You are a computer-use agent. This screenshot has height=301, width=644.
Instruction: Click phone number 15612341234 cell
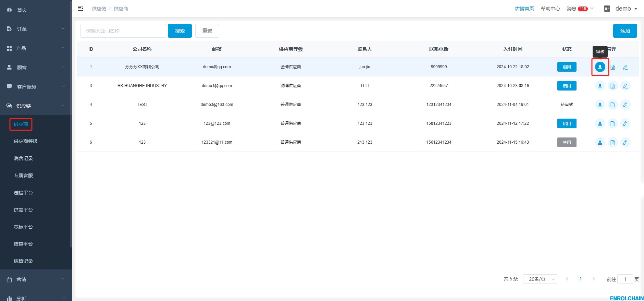click(438, 142)
